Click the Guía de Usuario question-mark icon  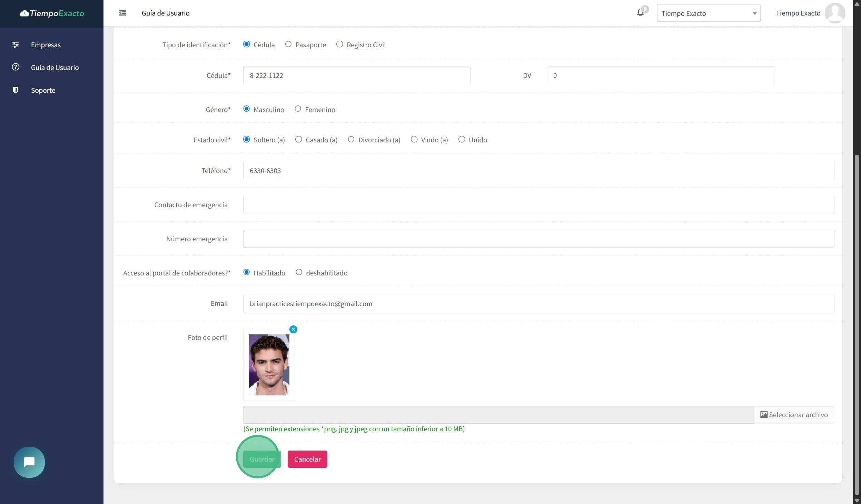coord(16,67)
